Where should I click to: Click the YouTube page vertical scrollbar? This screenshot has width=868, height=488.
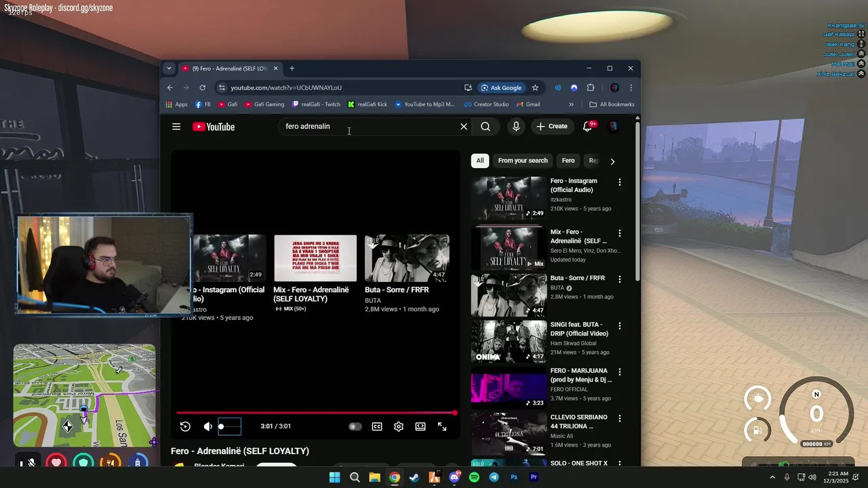(x=637, y=200)
